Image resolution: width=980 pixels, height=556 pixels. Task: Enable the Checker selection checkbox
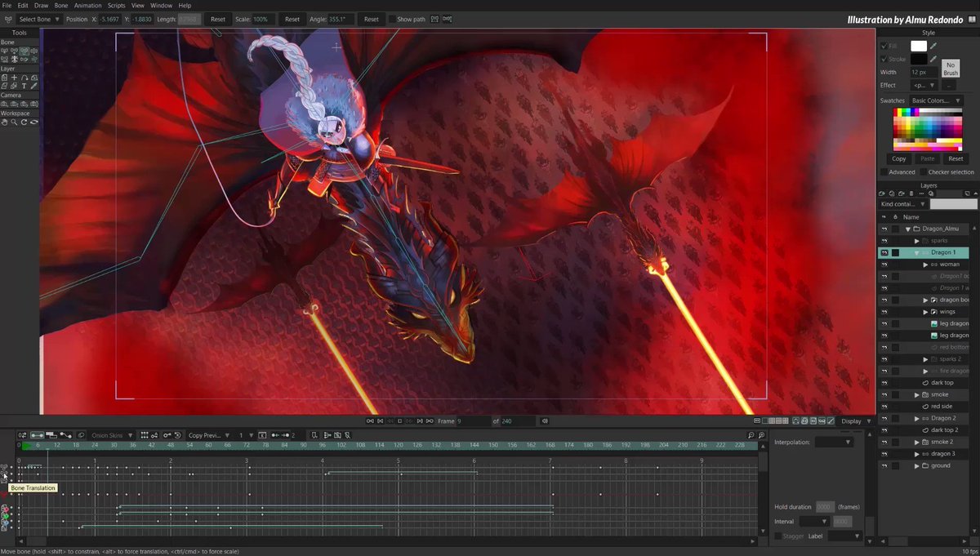(x=924, y=172)
